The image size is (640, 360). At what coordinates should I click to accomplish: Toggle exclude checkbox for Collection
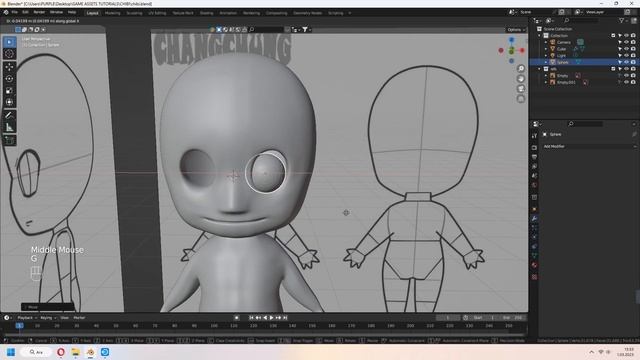(613, 36)
